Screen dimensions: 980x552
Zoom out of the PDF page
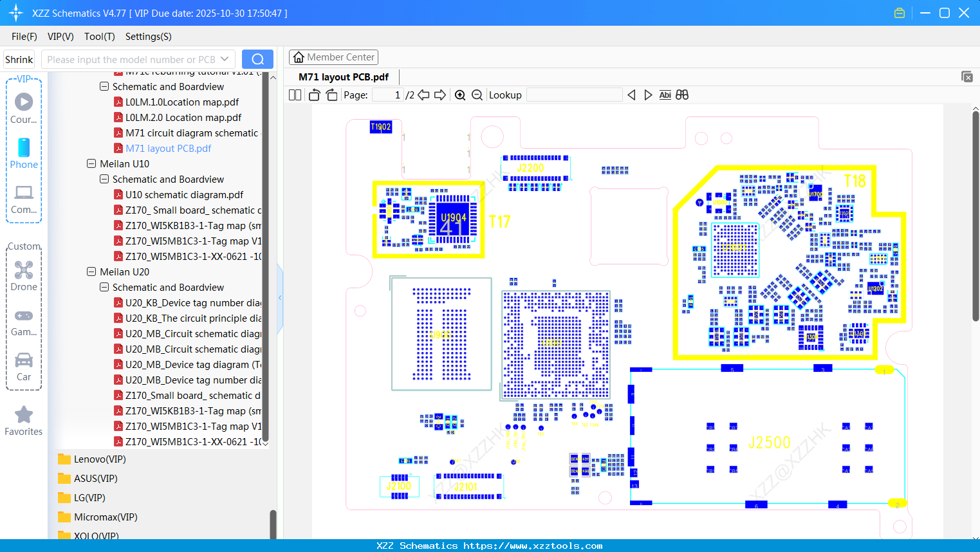477,95
